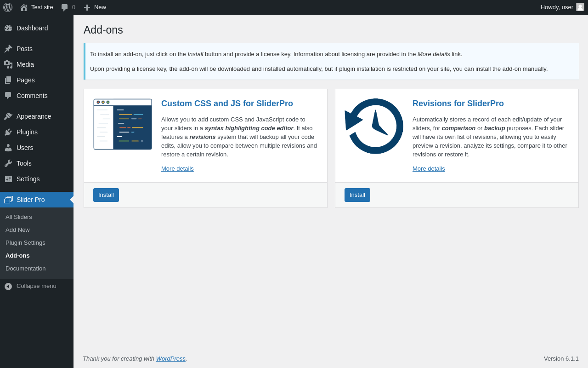Open the comments bubble icon in admin bar

coord(64,7)
